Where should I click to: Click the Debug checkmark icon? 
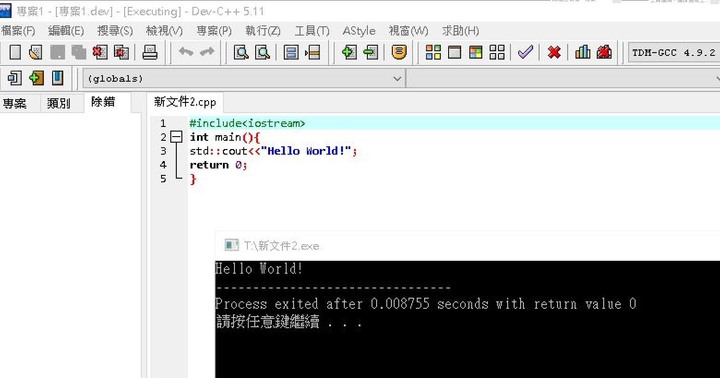(x=525, y=52)
